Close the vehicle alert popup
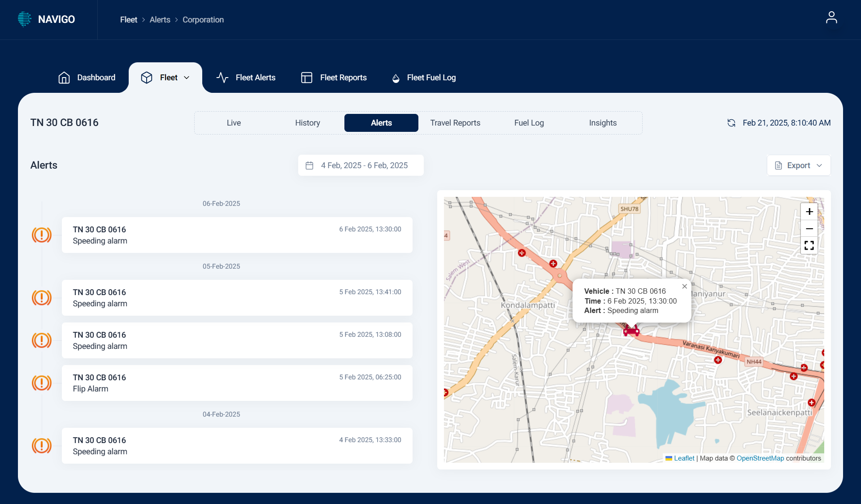 684,287
